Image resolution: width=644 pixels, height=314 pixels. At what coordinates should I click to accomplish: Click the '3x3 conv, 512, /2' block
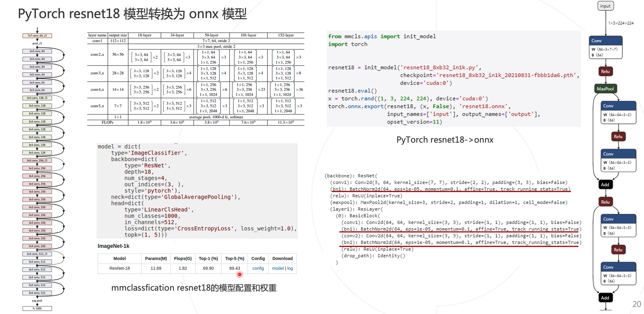pos(37,254)
